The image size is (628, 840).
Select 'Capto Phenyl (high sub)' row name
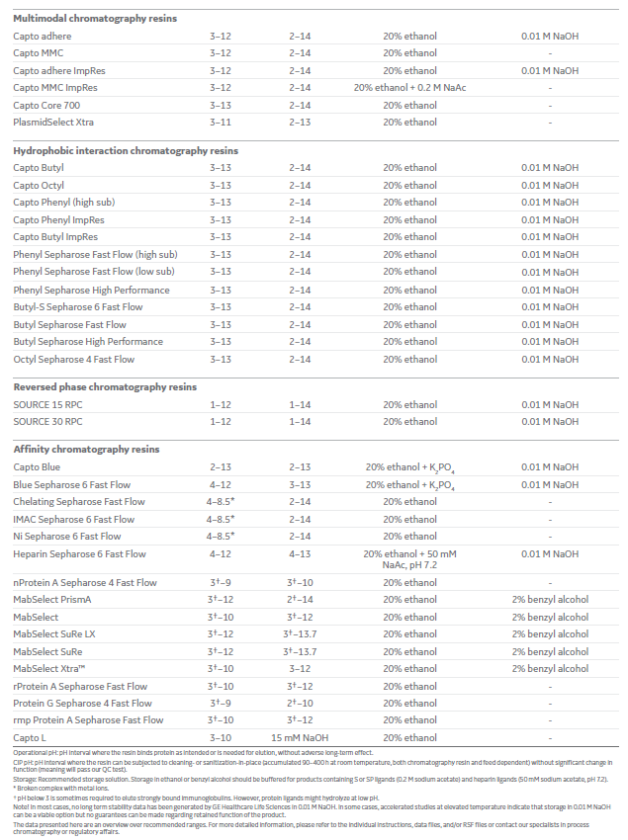click(x=64, y=202)
